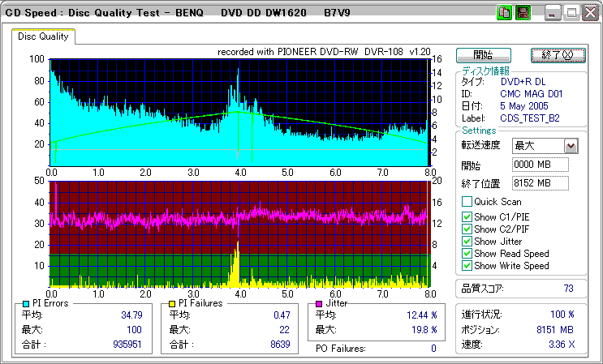Enable the Quick Scan checkbox
This screenshot has height=364, width=603.
[467, 202]
